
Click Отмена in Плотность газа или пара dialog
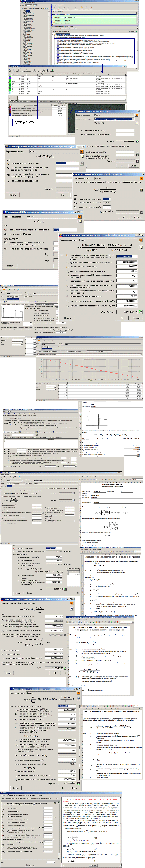[137, 217]
